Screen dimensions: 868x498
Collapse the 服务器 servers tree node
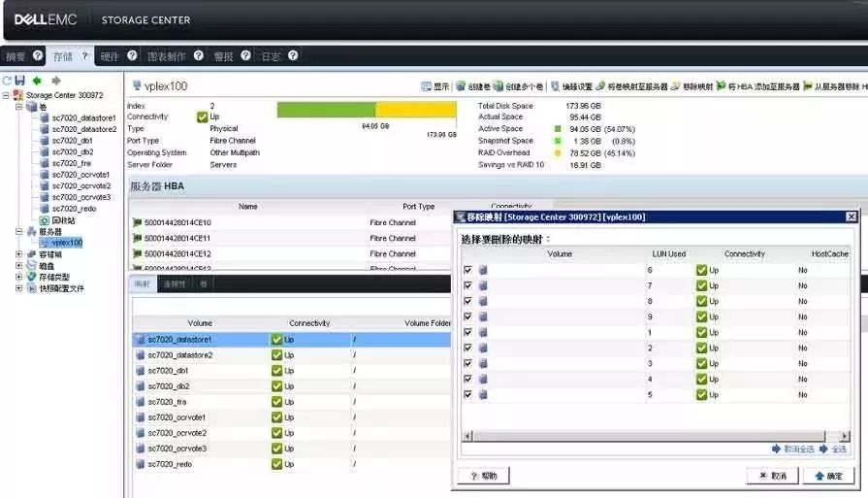tap(18, 231)
